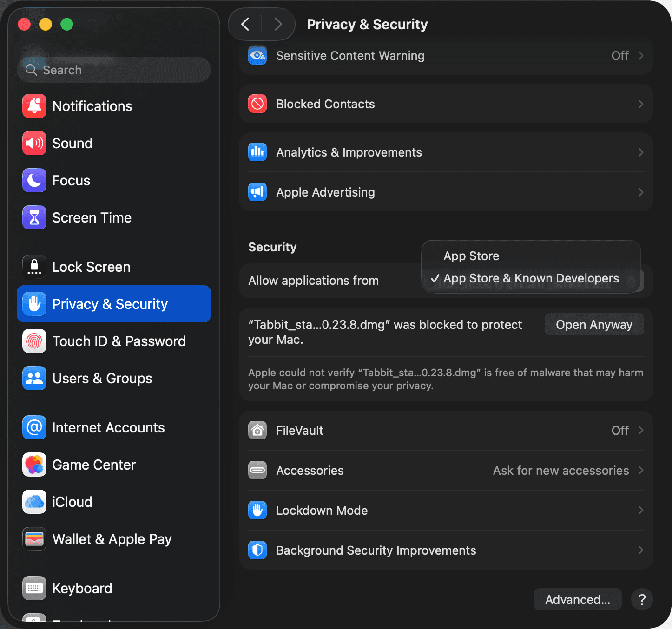Image resolution: width=672 pixels, height=629 pixels.
Task: Click the magnifier icon in Search field
Action: click(x=31, y=70)
